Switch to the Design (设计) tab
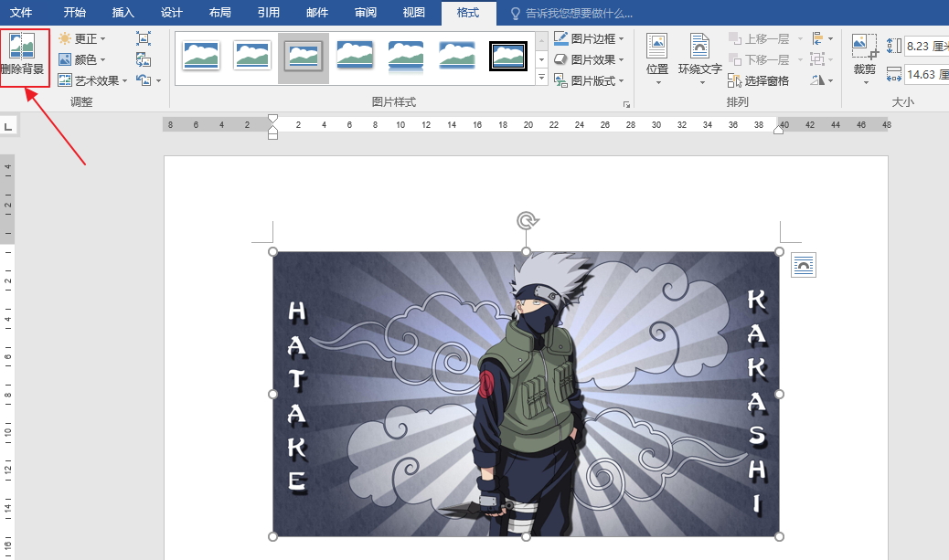 tap(171, 13)
